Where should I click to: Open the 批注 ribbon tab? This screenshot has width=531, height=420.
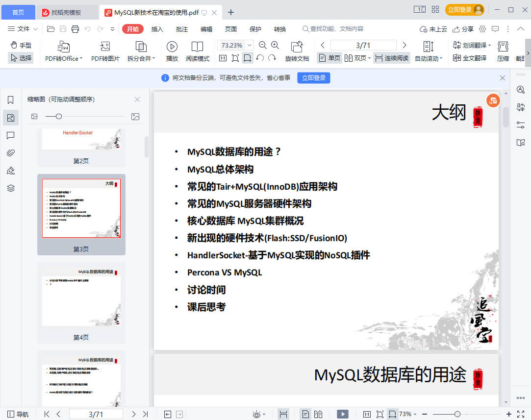point(182,29)
